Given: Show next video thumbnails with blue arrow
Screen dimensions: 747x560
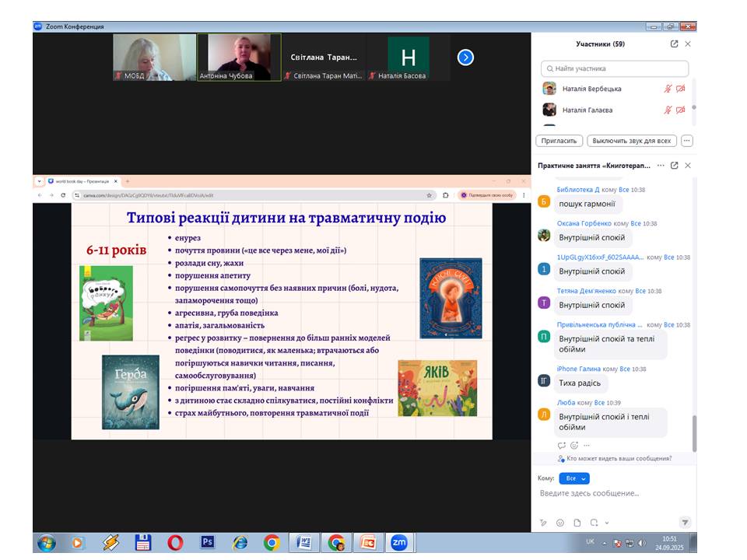Looking at the screenshot, I should pos(465,57).
